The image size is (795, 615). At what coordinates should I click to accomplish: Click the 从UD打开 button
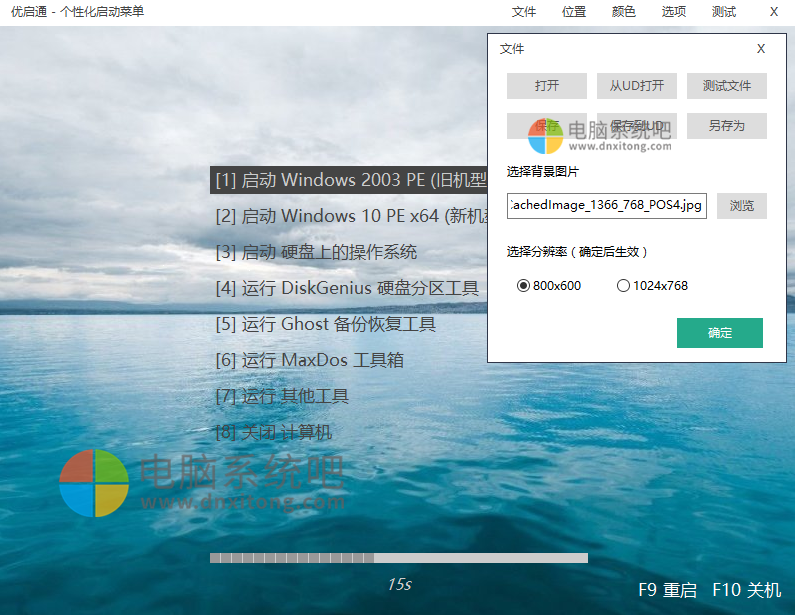click(636, 86)
